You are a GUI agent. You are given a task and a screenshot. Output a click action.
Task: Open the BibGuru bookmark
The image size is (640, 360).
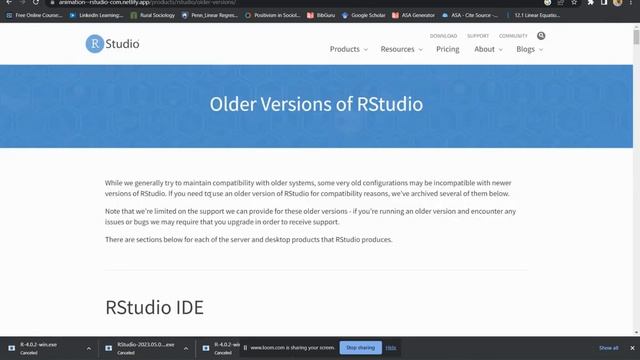321,15
